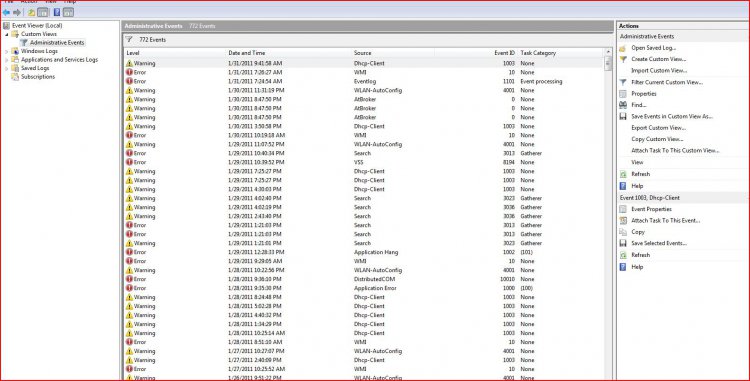Click the Copy icon in the Event 1003 actions

[x=623, y=232]
